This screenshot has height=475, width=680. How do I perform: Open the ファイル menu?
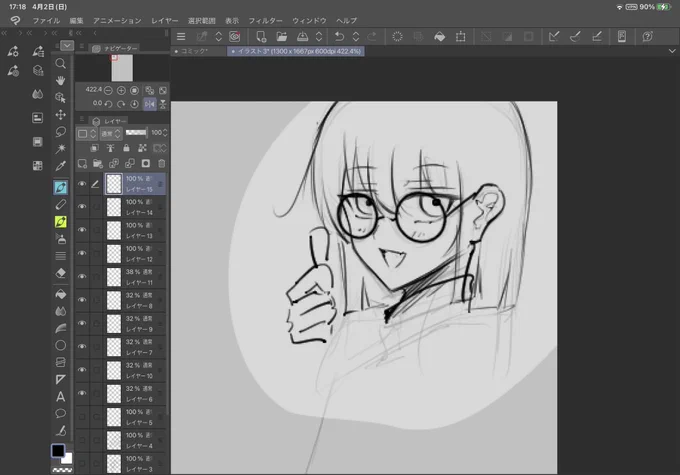pos(46,20)
